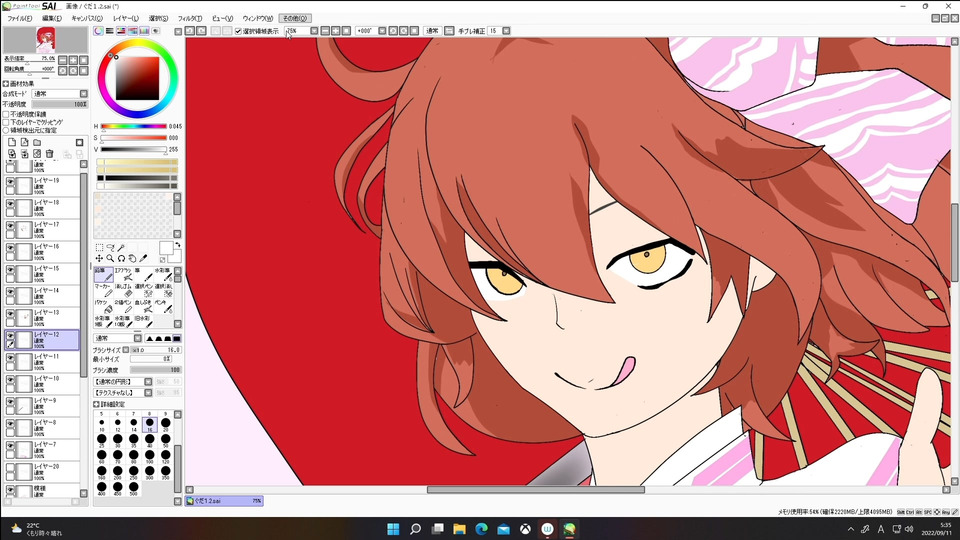
Task: Open the zoom percentage dropdown in toolbar
Action: click(x=314, y=31)
